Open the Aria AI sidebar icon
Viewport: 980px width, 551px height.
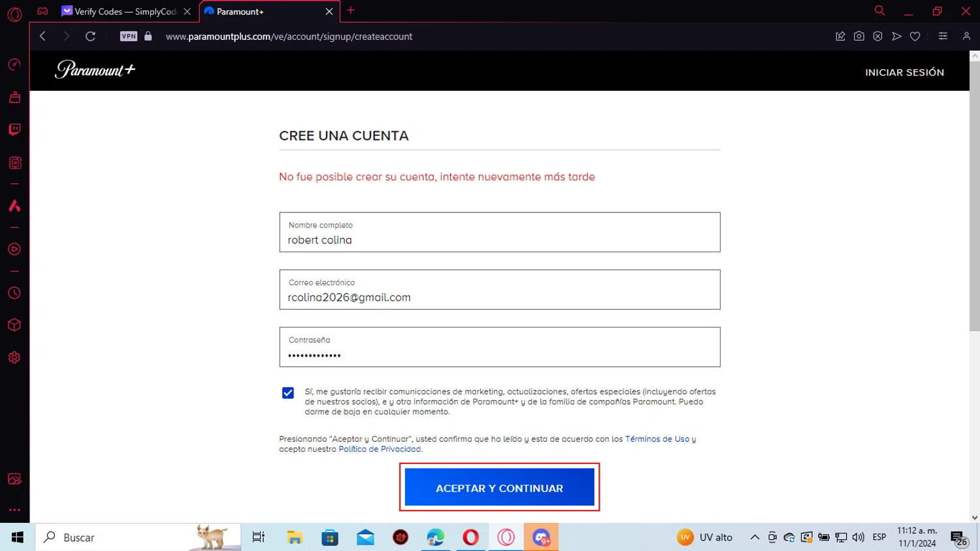(x=14, y=206)
